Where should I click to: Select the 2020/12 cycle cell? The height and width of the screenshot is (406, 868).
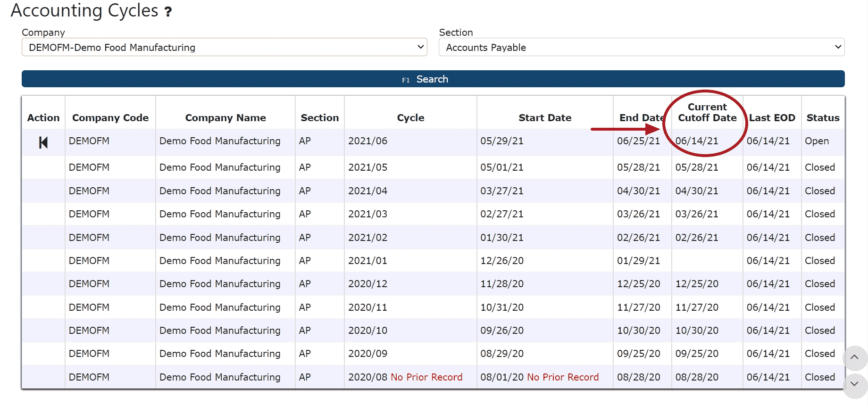(367, 284)
